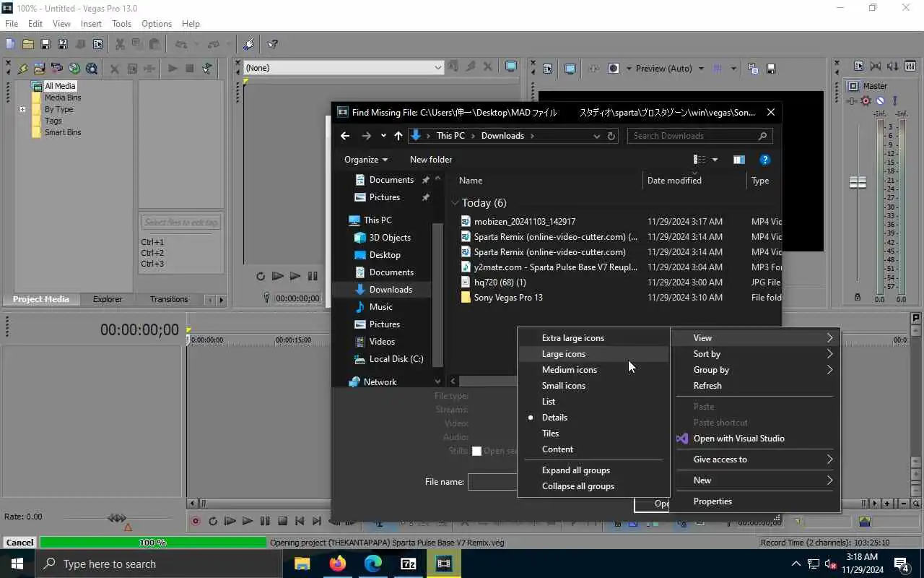Expand the Organize dropdown in dialog

point(366,160)
